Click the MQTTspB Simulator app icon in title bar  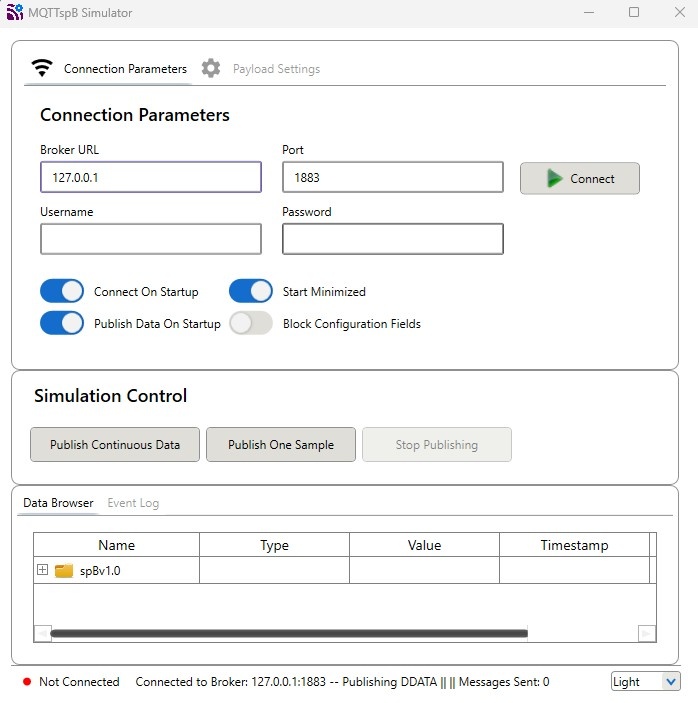(x=14, y=13)
